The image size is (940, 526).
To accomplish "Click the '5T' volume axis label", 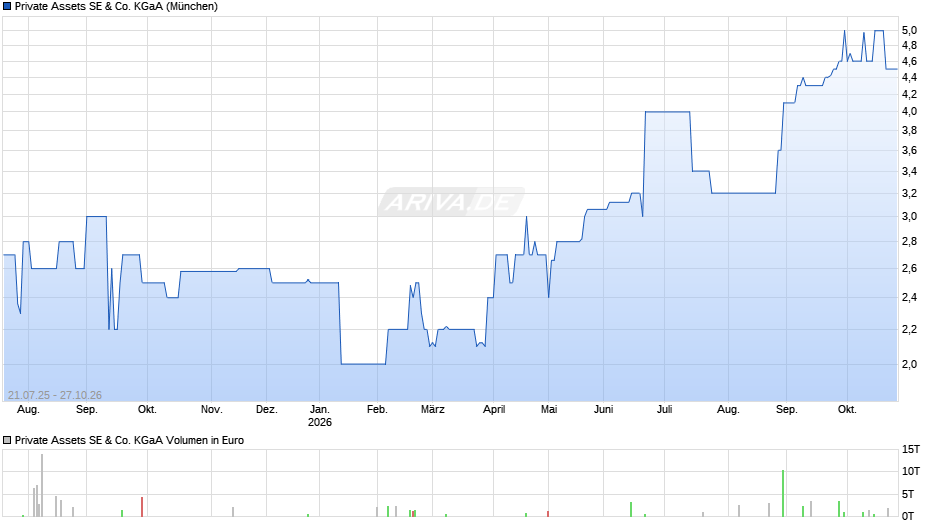I will coord(908,494).
